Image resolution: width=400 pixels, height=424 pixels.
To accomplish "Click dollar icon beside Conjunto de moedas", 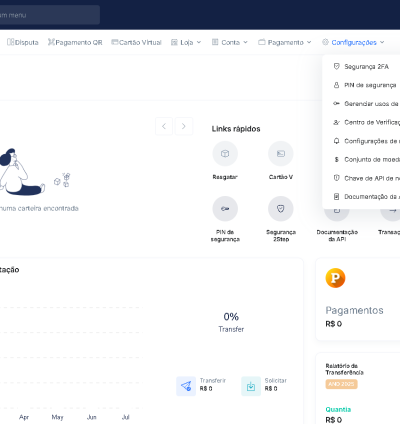I will coord(336,160).
